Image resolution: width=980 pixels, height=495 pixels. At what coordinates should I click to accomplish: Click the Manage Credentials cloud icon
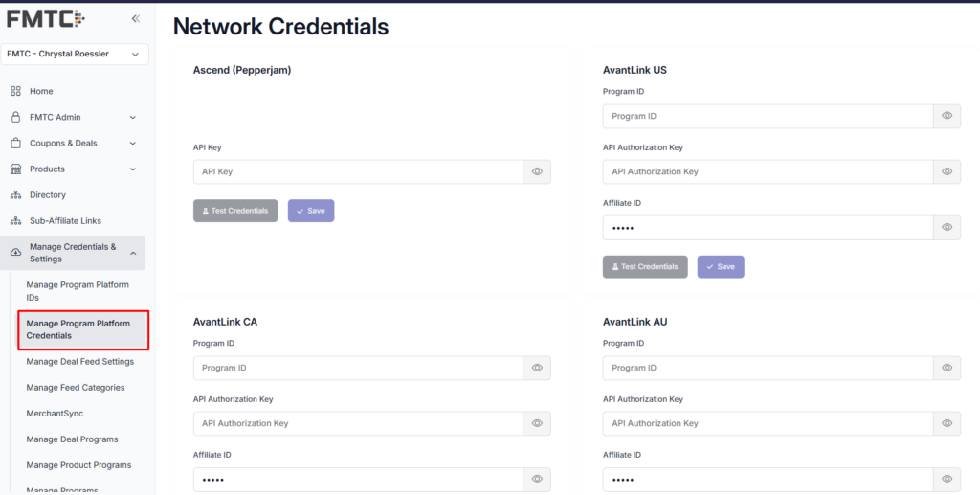[x=15, y=253]
